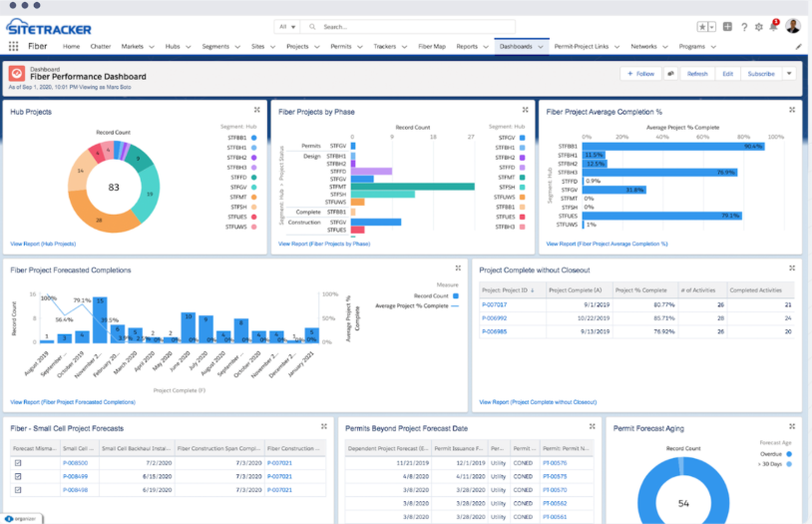Go to the Fiber Map tab
Viewport: 812px width, 524px height.
point(432,47)
